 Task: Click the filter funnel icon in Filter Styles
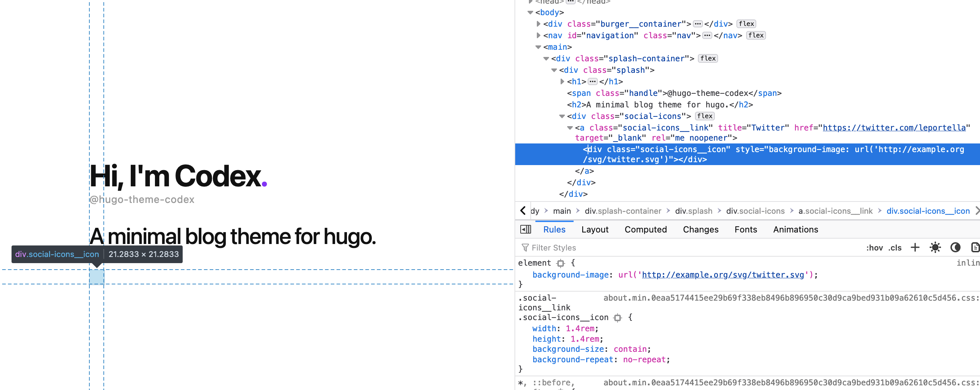coord(525,248)
